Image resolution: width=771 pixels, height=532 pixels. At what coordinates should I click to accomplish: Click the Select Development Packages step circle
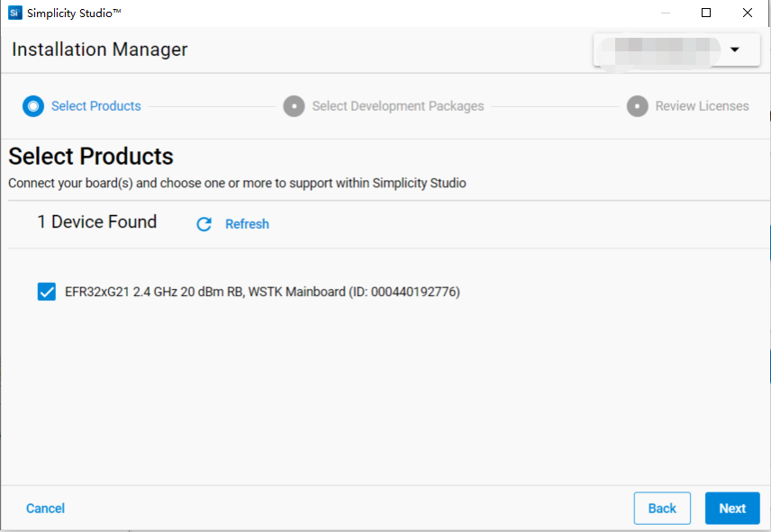click(294, 106)
